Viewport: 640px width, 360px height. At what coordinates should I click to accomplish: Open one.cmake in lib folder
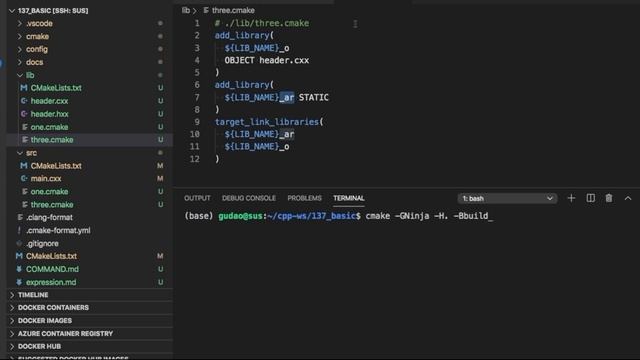pos(49,127)
